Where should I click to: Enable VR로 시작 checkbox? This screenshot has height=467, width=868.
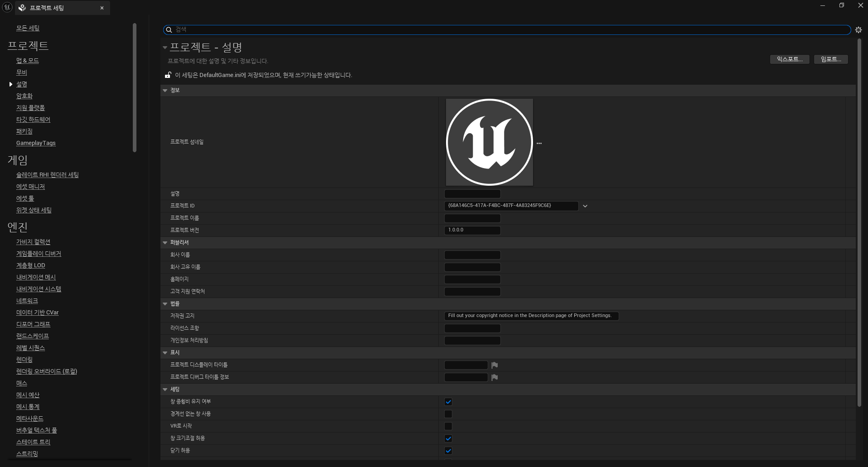448,426
